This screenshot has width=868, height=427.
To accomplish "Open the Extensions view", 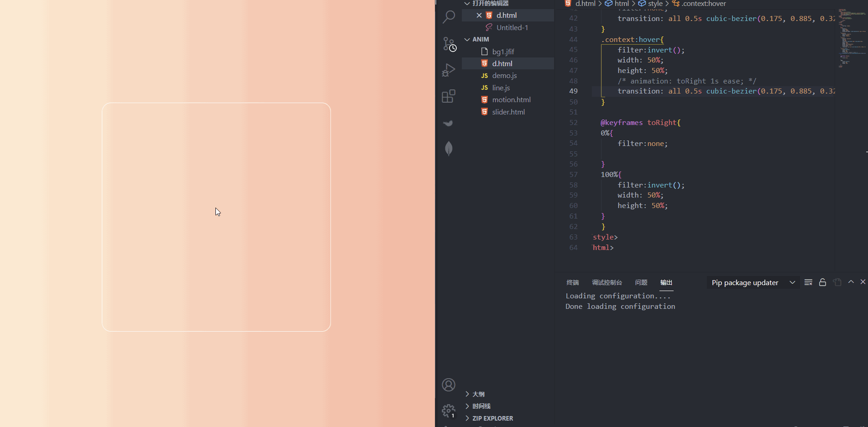I will [x=449, y=96].
